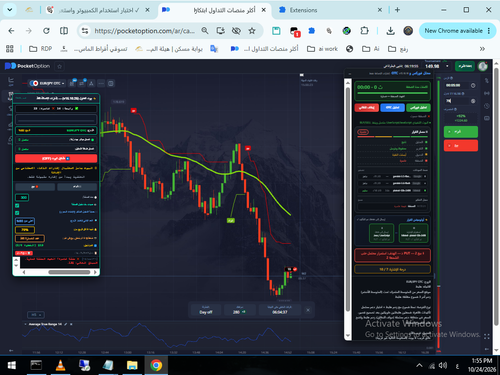Open the signals icon in far-right sidebar
The image size is (500, 375).
pos(487,93)
